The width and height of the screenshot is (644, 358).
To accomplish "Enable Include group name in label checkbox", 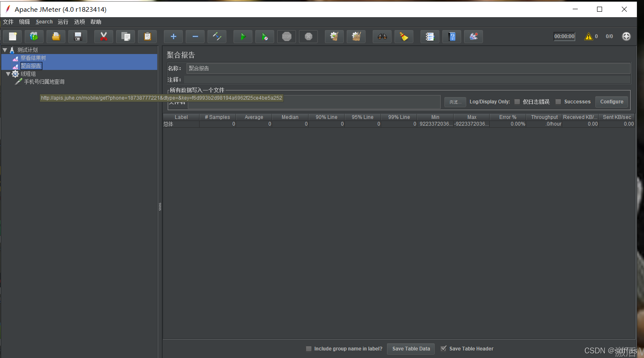I will click(x=309, y=349).
